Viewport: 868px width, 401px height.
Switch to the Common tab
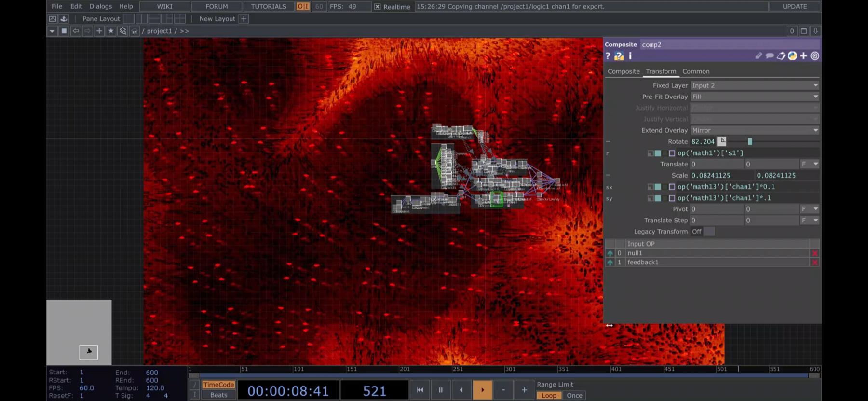[x=696, y=71]
